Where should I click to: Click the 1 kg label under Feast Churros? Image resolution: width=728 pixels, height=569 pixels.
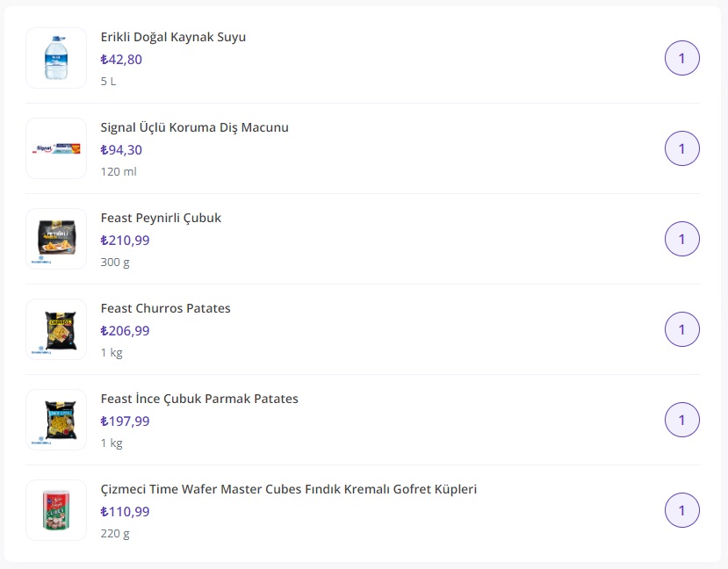tap(112, 353)
